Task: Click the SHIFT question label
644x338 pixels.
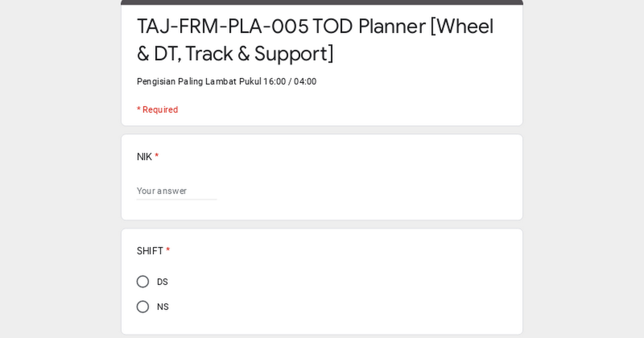Action: tap(150, 251)
